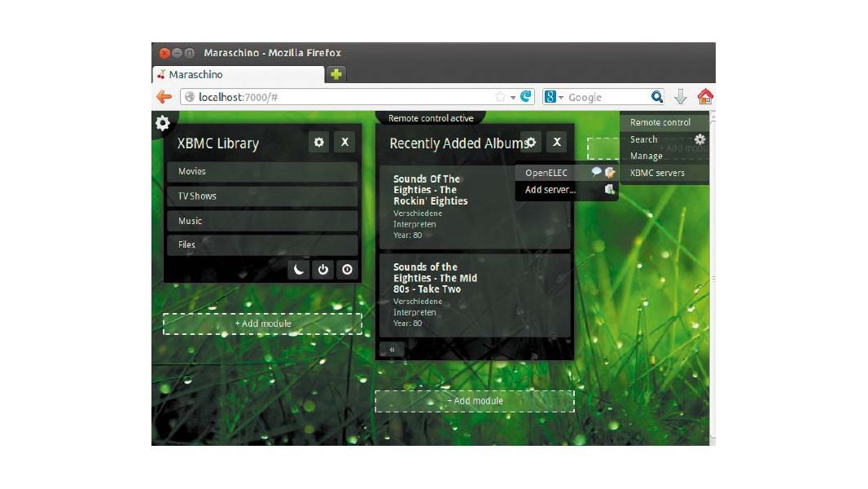Choose Remote control from the menu
The image size is (868, 489).
664,122
